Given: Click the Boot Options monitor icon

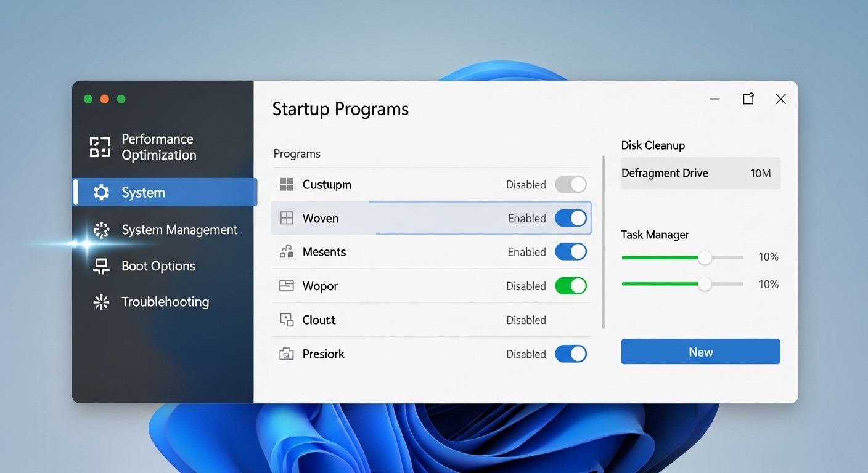Looking at the screenshot, I should coord(101,266).
